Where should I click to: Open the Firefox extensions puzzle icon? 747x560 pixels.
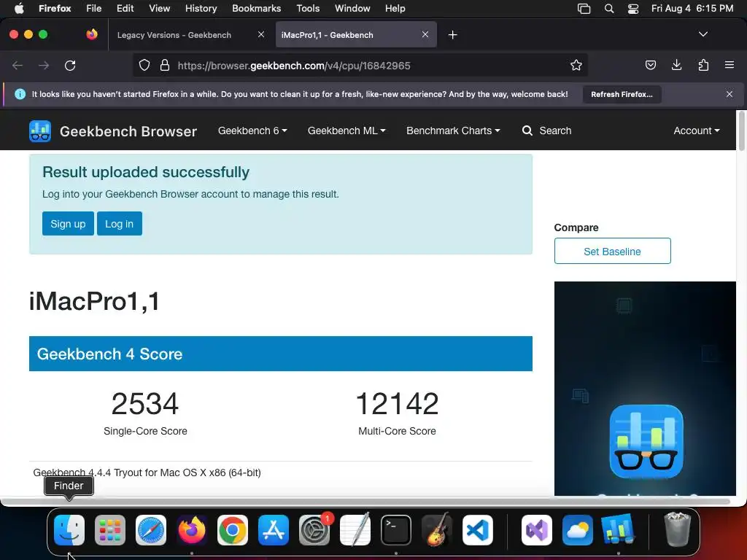tap(703, 65)
